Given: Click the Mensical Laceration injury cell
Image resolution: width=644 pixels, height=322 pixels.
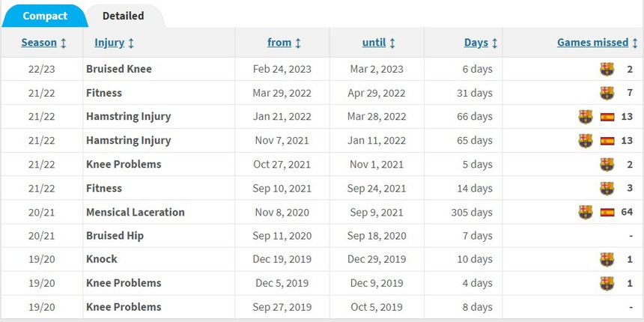Looking at the screenshot, I should tap(136, 213).
